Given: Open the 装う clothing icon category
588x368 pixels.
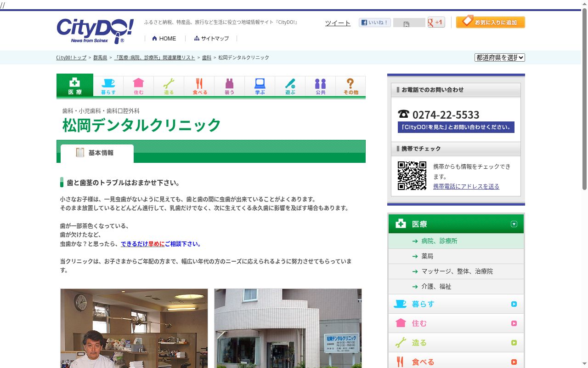Looking at the screenshot, I should click(x=230, y=86).
